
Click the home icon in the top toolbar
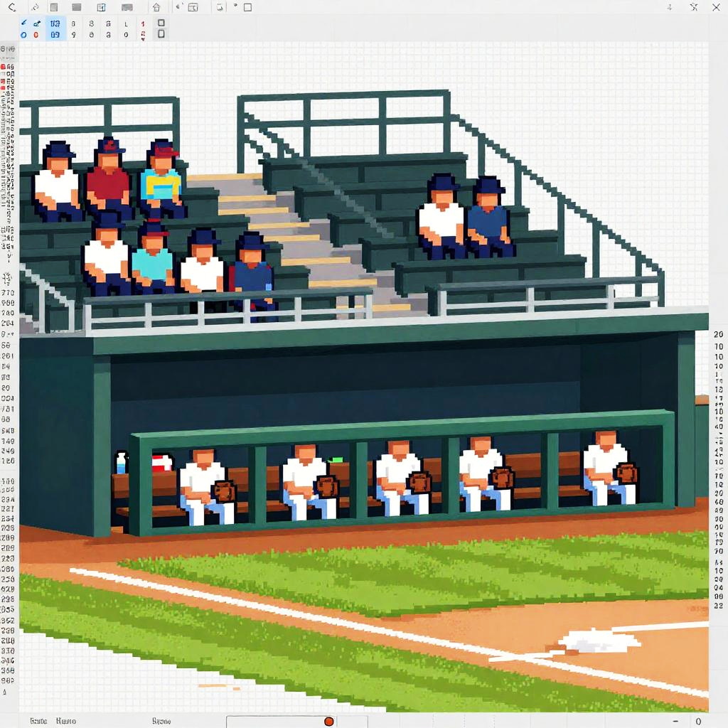click(156, 8)
